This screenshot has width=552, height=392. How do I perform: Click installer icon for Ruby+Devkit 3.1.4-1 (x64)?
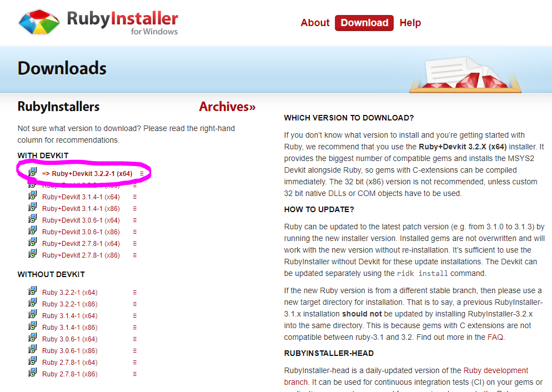pyautogui.click(x=32, y=195)
